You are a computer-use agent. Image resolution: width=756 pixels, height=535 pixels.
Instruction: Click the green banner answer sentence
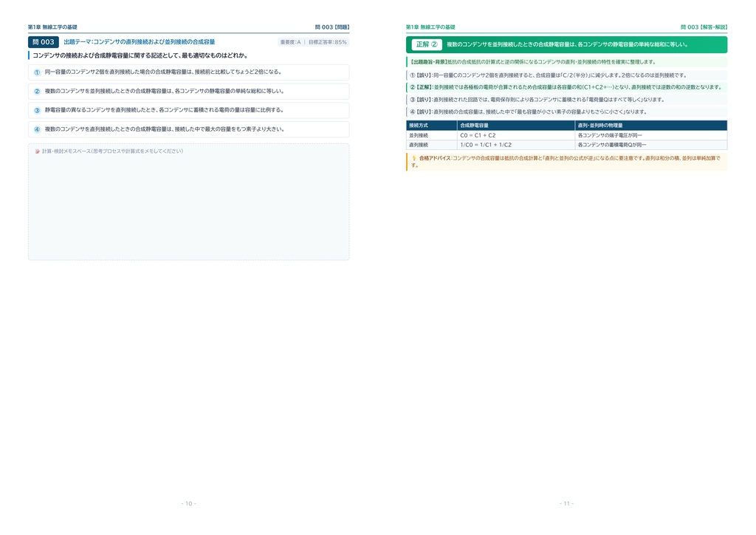point(567,44)
